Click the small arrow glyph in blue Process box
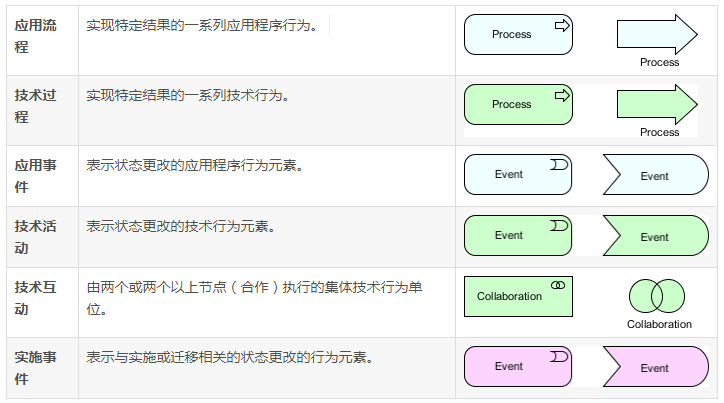Screen dimensions: 724x403 pyautogui.click(x=562, y=25)
